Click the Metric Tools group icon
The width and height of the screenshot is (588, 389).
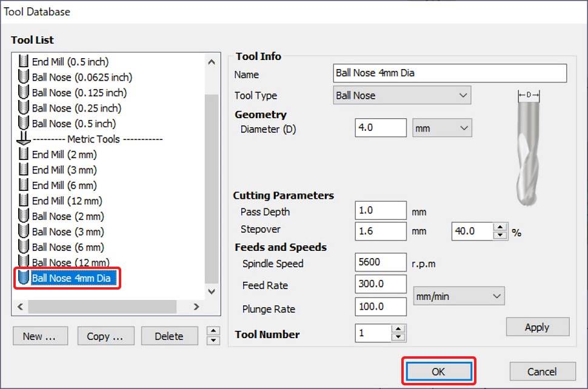click(24, 139)
